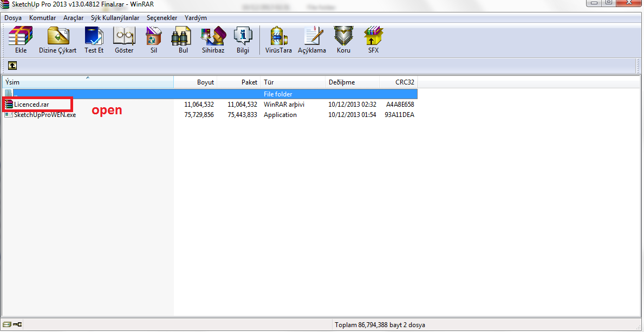644x332 pixels.
Task: Click the WinRAR title bar app icon
Action: point(6,4)
